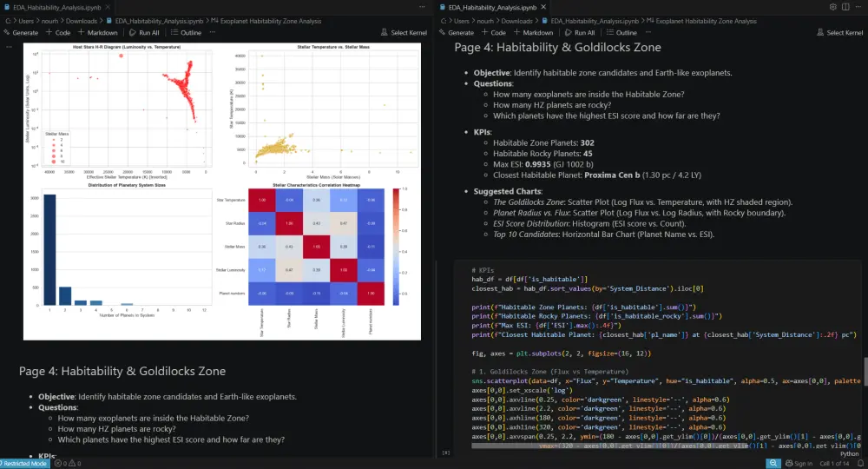Viewport: 868px width, 469px height.
Task: Select Downloads breadcrumb in right editor
Action: [x=516, y=21]
